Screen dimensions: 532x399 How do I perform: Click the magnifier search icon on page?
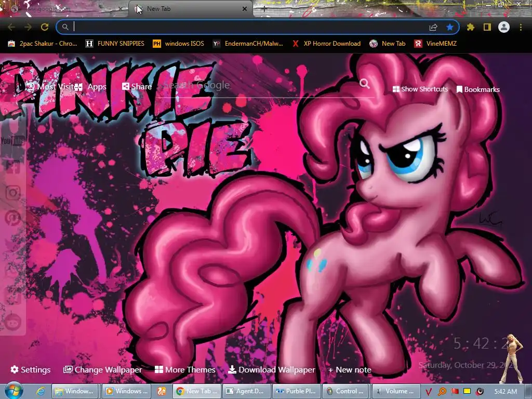(364, 84)
